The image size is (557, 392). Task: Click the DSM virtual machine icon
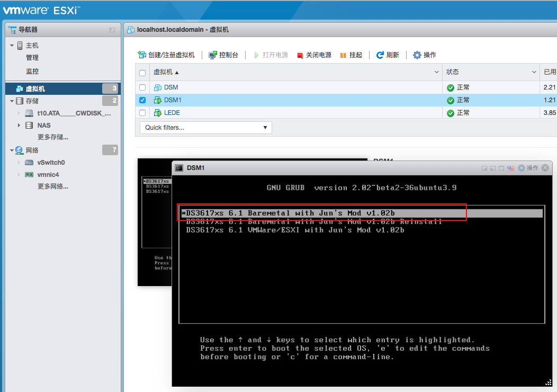pos(158,87)
